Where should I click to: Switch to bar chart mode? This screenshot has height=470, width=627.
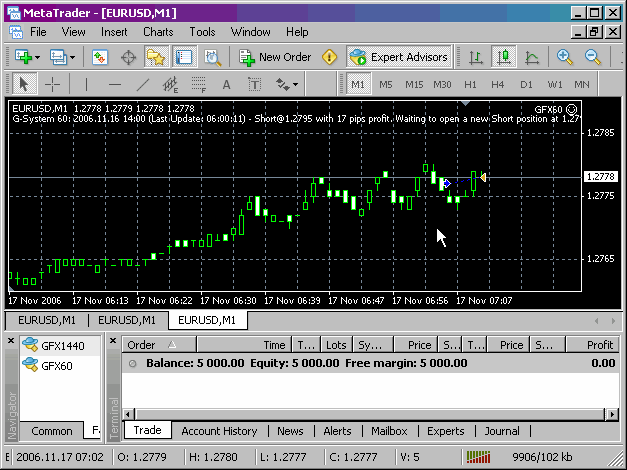coord(476,57)
